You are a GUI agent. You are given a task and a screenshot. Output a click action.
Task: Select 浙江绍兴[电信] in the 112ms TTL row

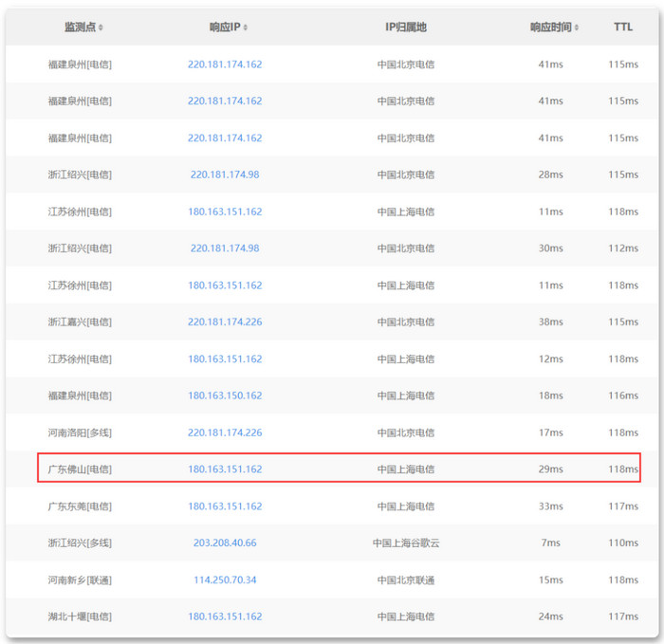coord(80,248)
